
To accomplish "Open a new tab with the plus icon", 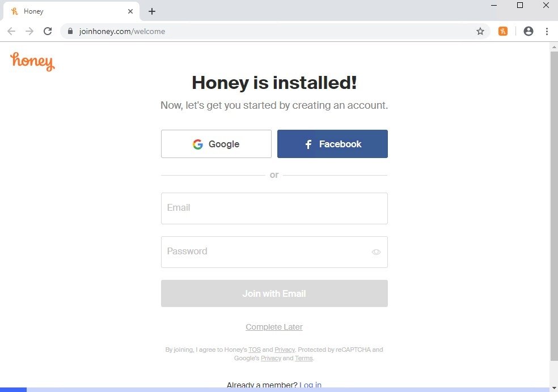I will [x=152, y=11].
